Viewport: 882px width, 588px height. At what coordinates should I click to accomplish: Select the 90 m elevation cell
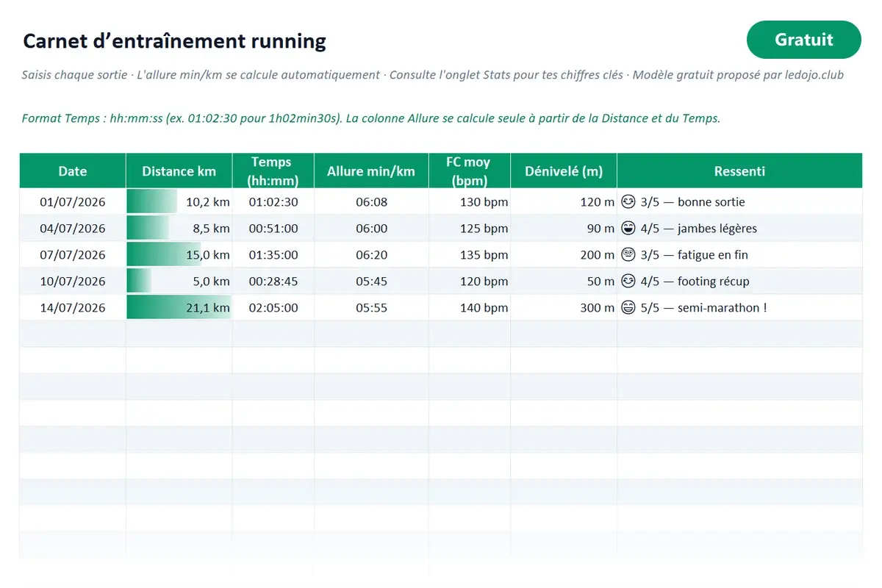564,229
